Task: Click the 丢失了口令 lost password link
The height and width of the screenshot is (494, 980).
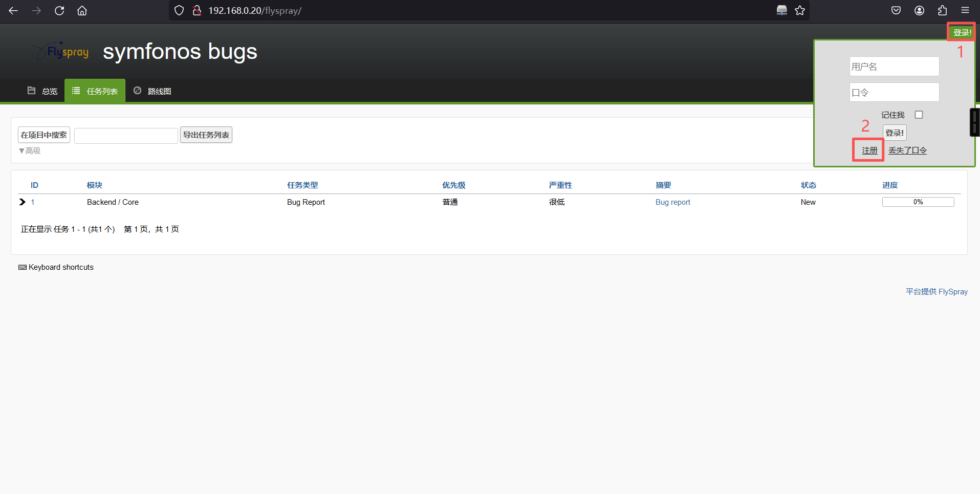Action: [x=907, y=150]
